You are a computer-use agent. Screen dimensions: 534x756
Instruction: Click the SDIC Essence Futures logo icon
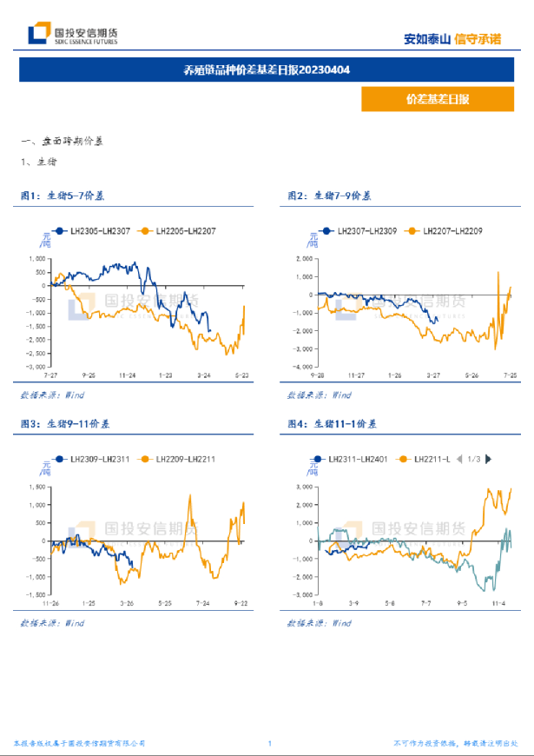[x=37, y=33]
